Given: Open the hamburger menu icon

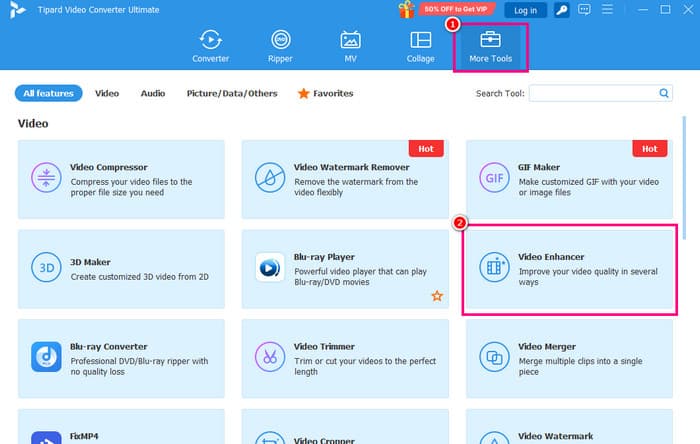Looking at the screenshot, I should pos(607,9).
